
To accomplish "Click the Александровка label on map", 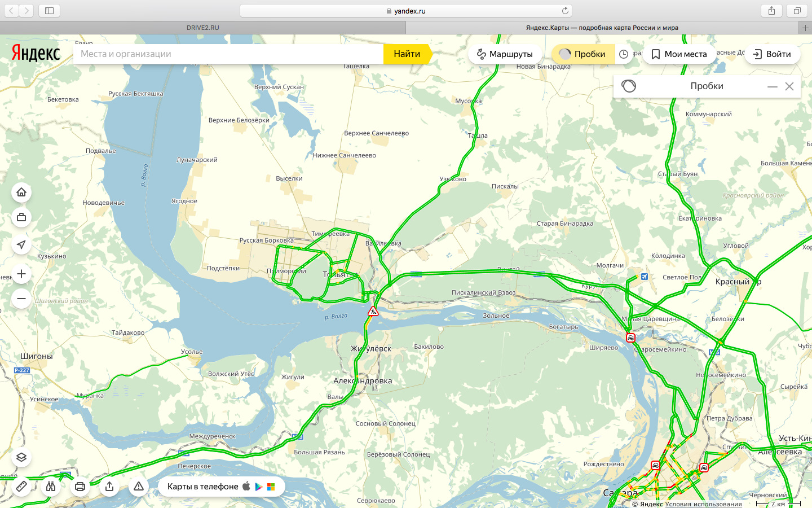I will tap(363, 380).
